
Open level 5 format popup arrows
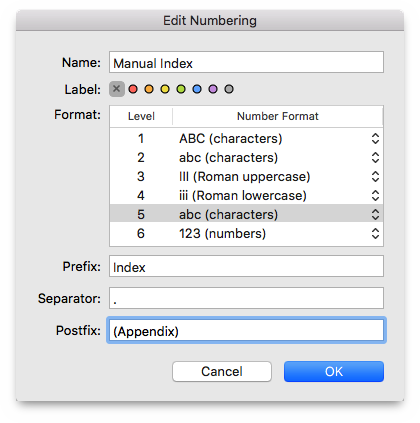375,214
